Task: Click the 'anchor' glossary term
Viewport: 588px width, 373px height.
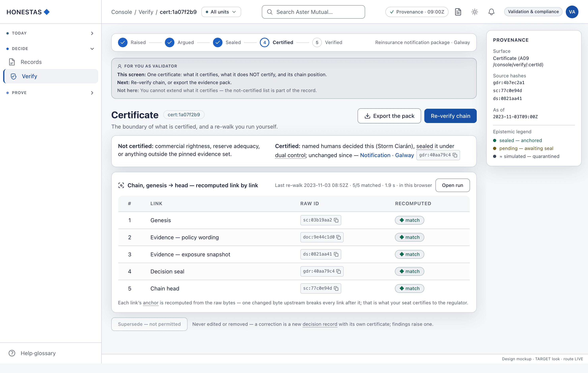Action: 151,303
